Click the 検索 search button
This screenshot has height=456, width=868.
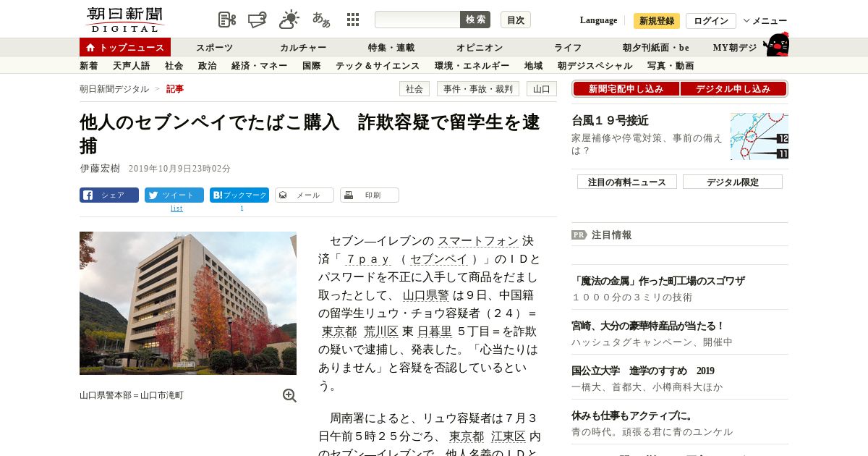[475, 20]
